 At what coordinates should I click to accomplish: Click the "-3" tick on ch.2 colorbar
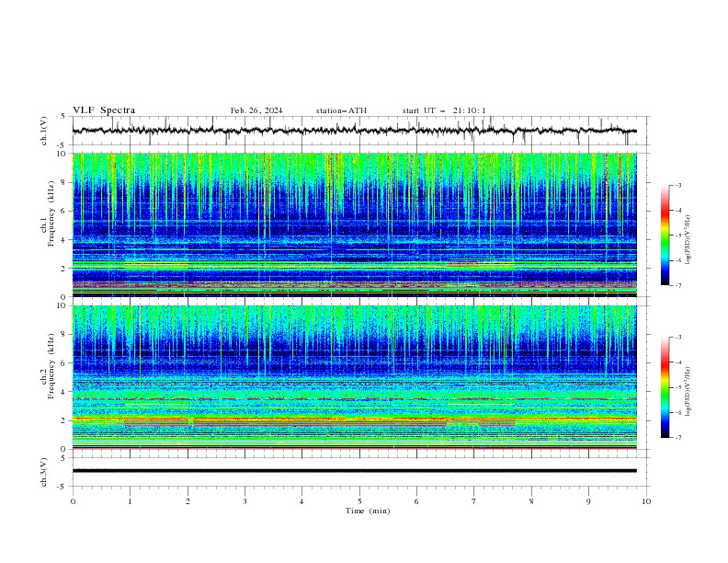click(x=678, y=338)
